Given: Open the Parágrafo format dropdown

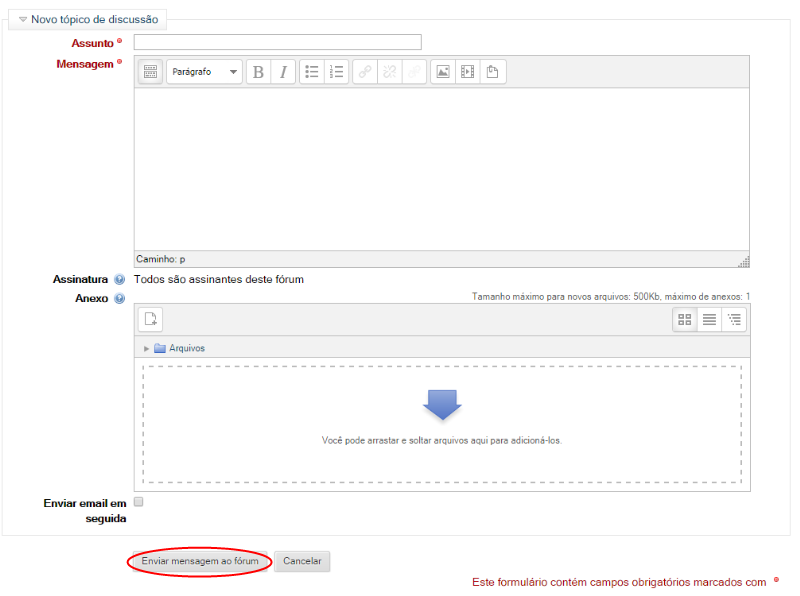Looking at the screenshot, I should pos(204,72).
